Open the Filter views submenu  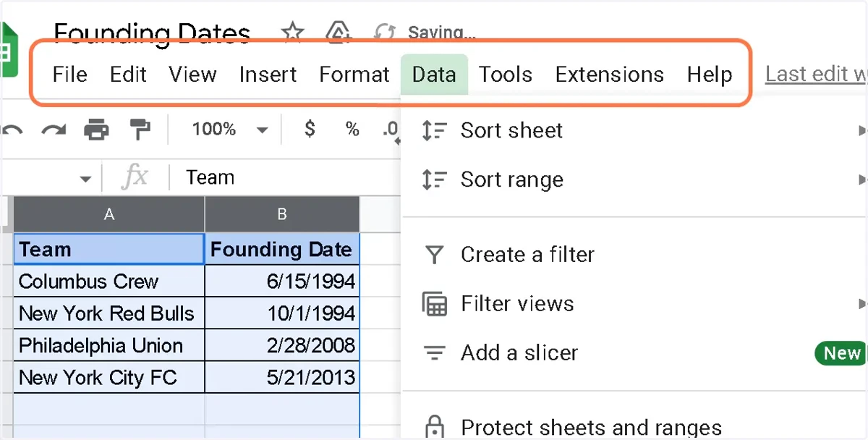click(635, 304)
